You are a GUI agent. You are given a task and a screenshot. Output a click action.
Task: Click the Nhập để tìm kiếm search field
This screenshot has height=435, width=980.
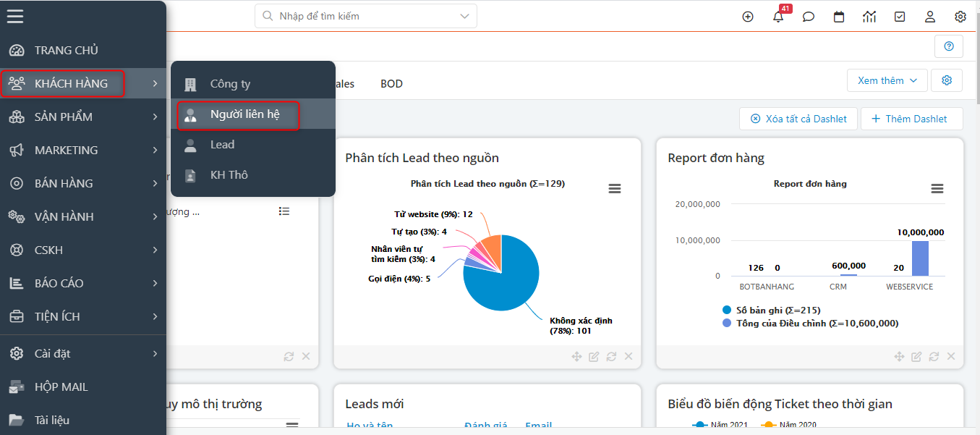point(362,16)
